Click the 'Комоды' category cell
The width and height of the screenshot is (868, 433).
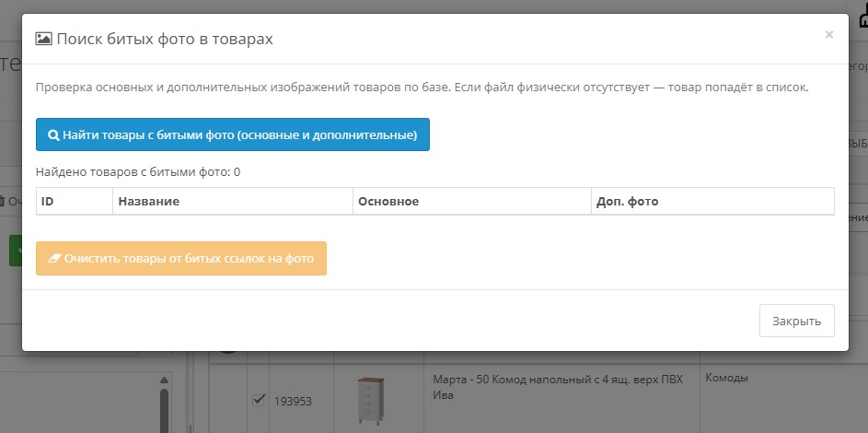[726, 378]
